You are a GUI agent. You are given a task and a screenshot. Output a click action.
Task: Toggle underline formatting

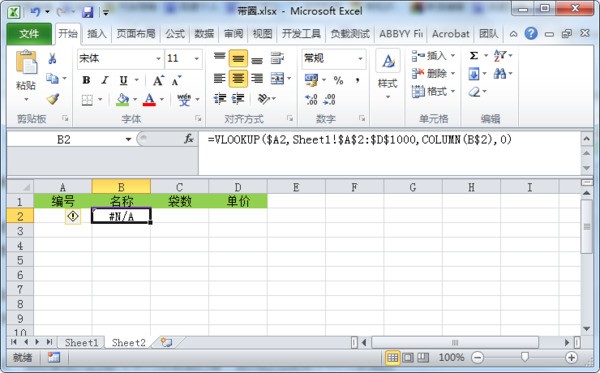click(123, 80)
